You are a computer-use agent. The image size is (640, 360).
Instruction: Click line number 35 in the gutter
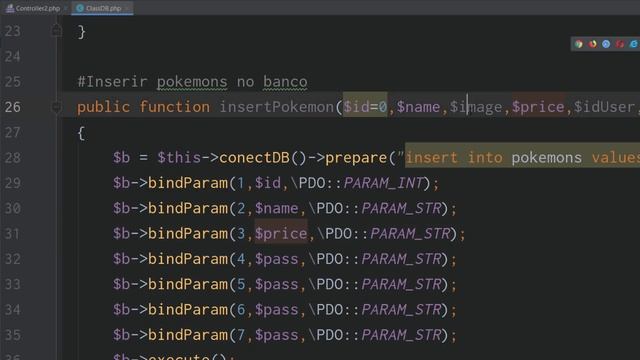click(12, 335)
